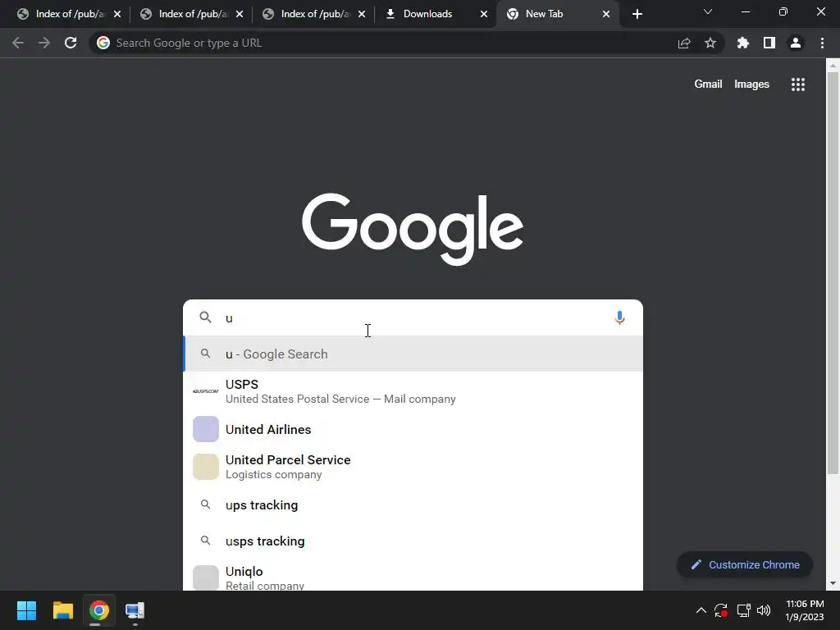Click the sync update tray icon

tap(721, 610)
